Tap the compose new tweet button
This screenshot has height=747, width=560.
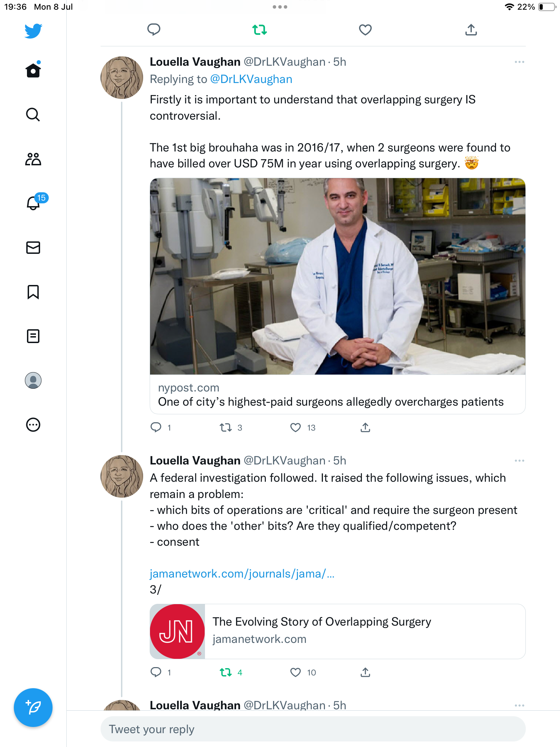point(33,708)
